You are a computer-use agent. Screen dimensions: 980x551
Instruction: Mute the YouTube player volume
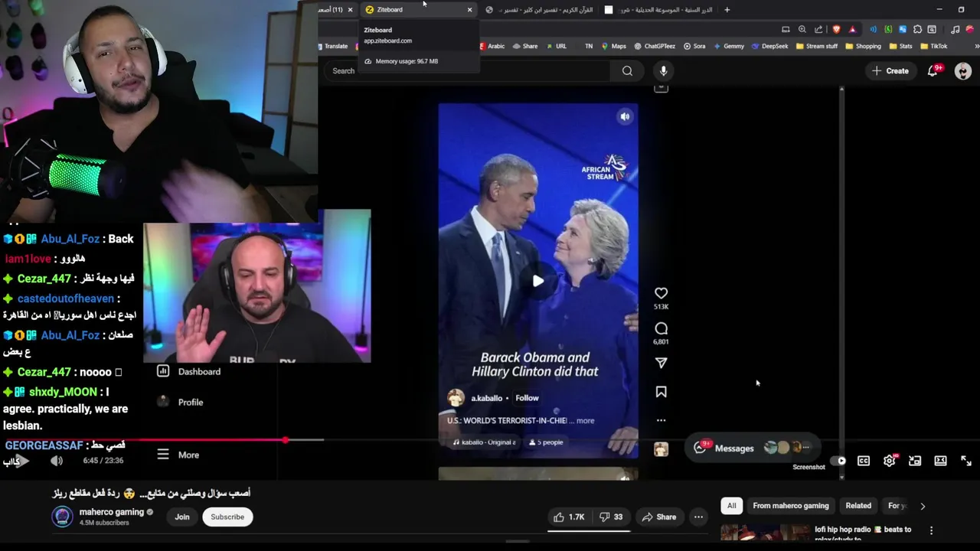[x=57, y=461]
